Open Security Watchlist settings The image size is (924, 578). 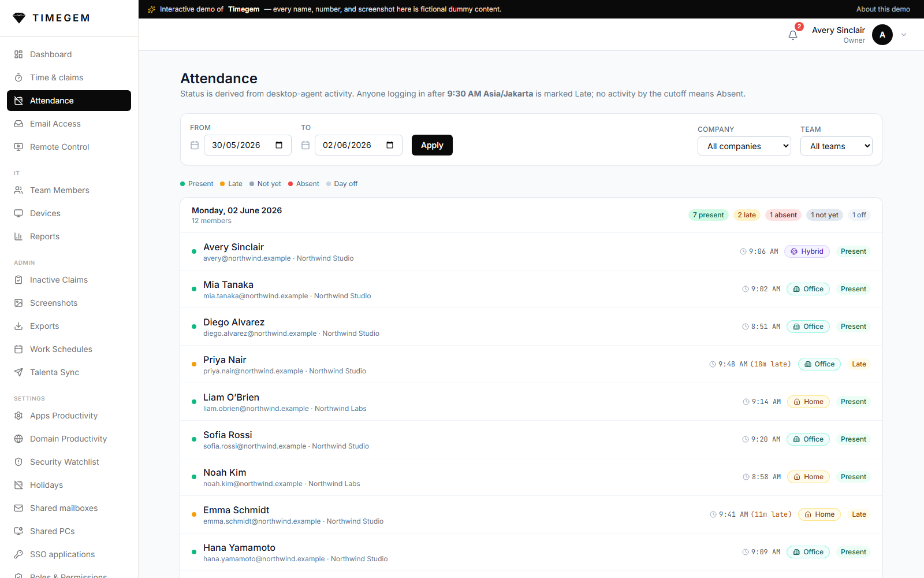(69, 462)
